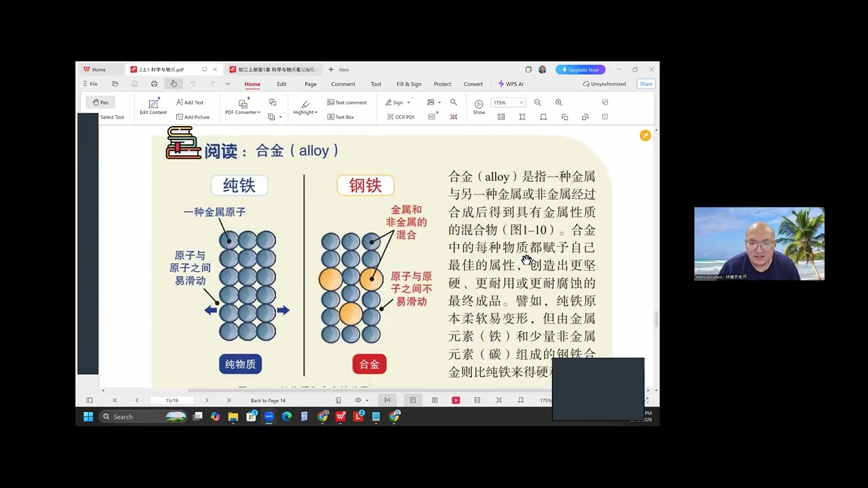The width and height of the screenshot is (868, 488).
Task: Click the user avatar in title bar
Action: click(x=542, y=70)
